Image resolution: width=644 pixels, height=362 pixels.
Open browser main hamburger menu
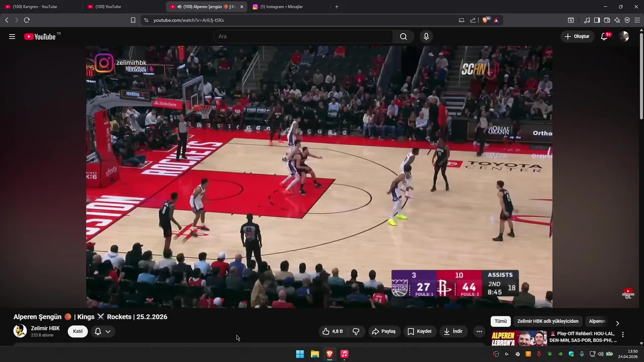[x=637, y=20]
